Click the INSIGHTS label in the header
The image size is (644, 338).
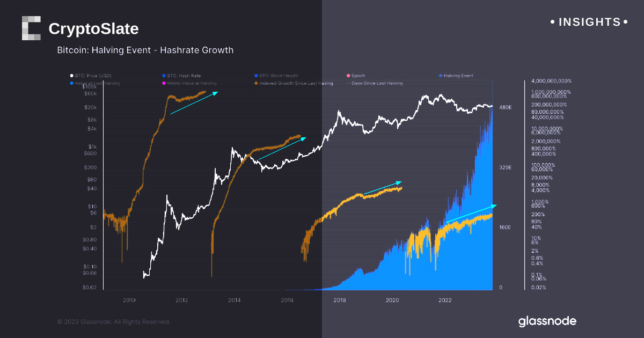589,23
